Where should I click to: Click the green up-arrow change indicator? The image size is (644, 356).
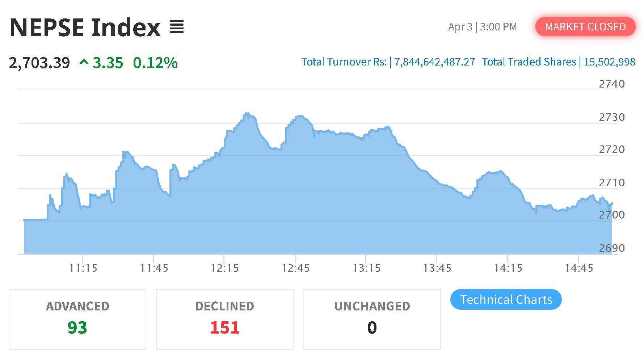[x=84, y=63]
